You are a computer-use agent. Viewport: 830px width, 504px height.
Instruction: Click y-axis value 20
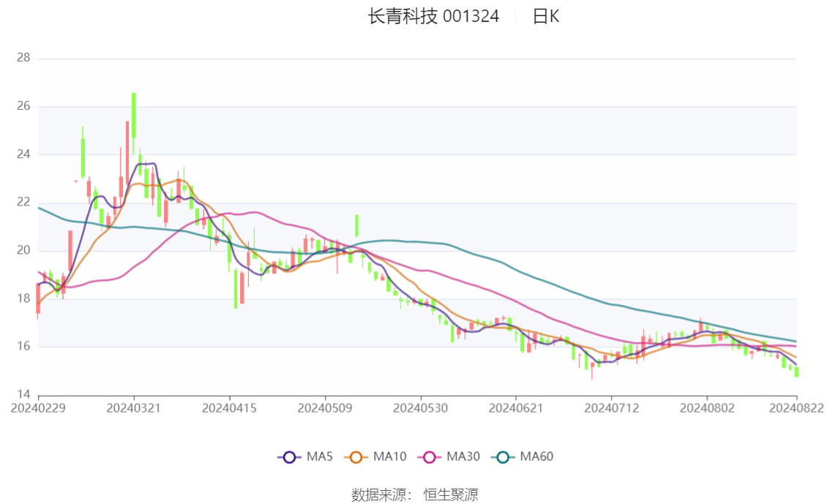[23, 250]
